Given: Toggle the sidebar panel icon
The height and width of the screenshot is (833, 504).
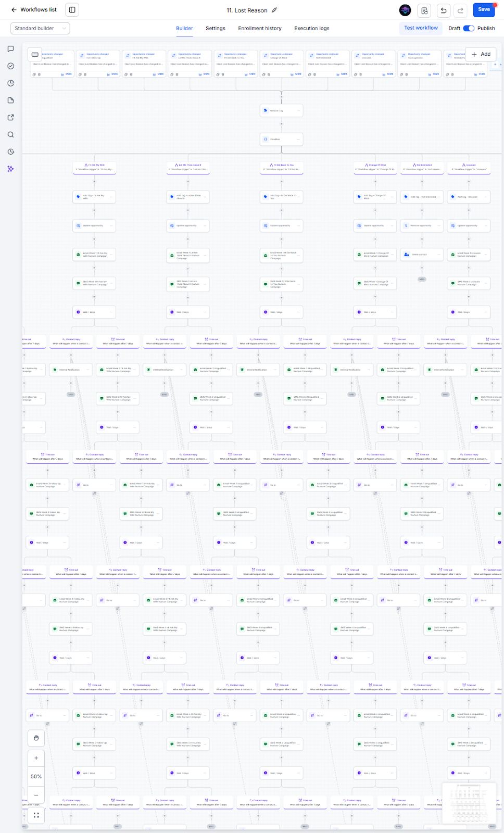Looking at the screenshot, I should pyautogui.click(x=72, y=10).
